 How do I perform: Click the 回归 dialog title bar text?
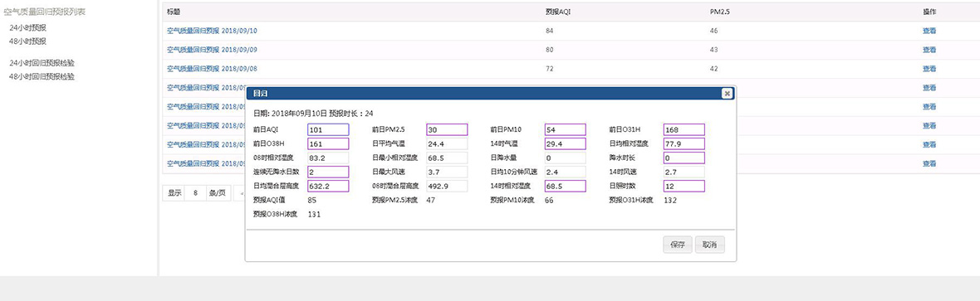(260, 93)
